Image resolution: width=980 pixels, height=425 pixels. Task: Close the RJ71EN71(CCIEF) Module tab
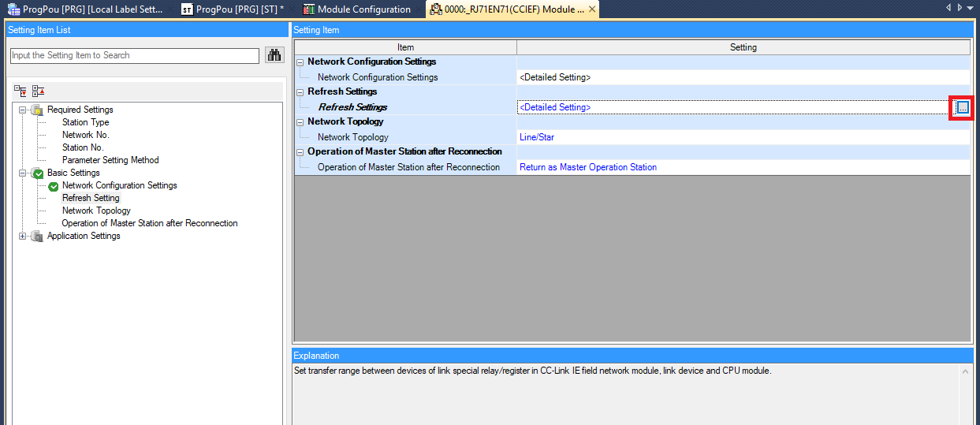point(592,9)
